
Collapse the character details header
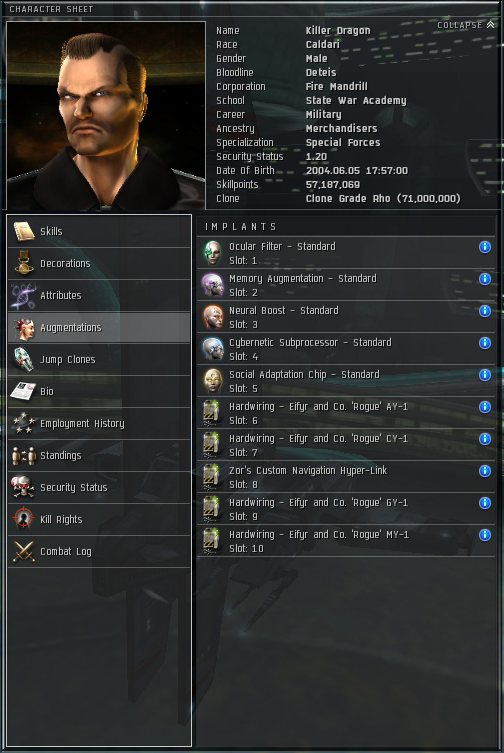[x=466, y=25]
